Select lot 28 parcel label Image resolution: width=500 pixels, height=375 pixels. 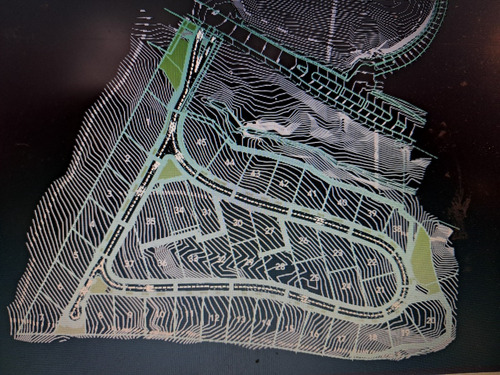[x=281, y=267]
